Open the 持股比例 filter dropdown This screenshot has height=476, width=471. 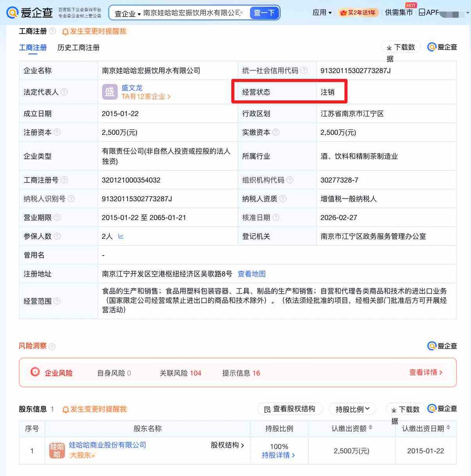click(352, 409)
